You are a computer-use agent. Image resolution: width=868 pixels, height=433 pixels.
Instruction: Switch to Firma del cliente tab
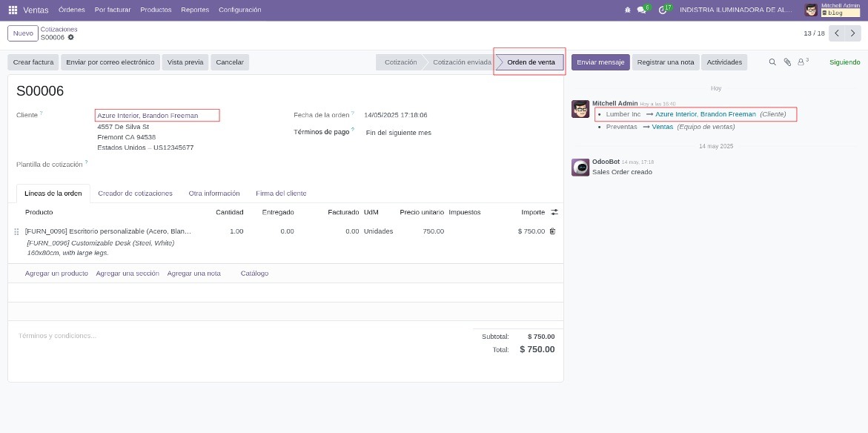point(281,194)
